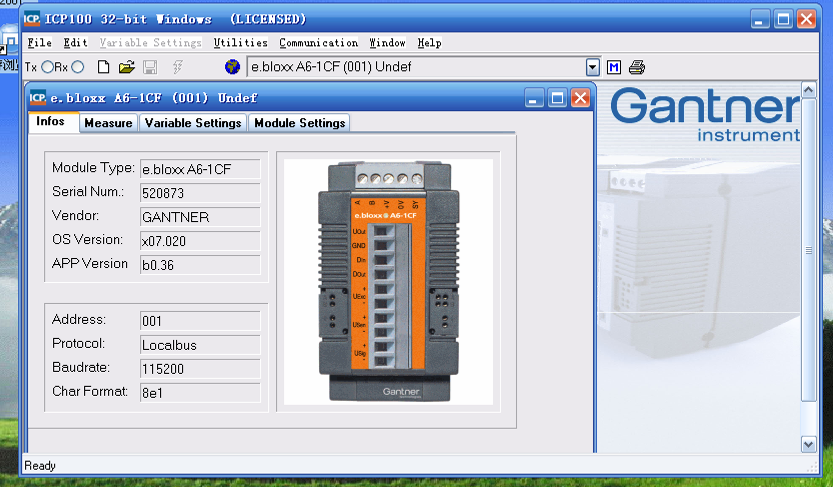Viewport: 833px width, 487px height.
Task: Switch to the Measure tab
Action: (108, 123)
